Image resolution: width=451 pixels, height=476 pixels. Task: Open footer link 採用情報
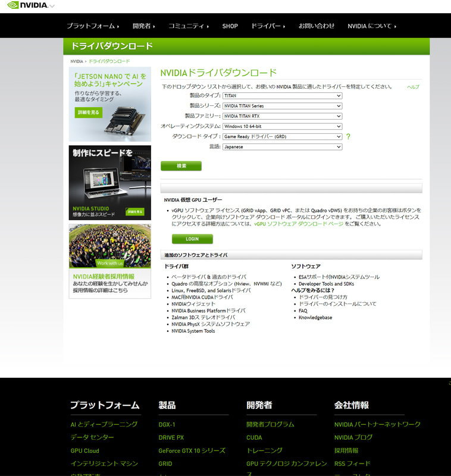tap(346, 451)
